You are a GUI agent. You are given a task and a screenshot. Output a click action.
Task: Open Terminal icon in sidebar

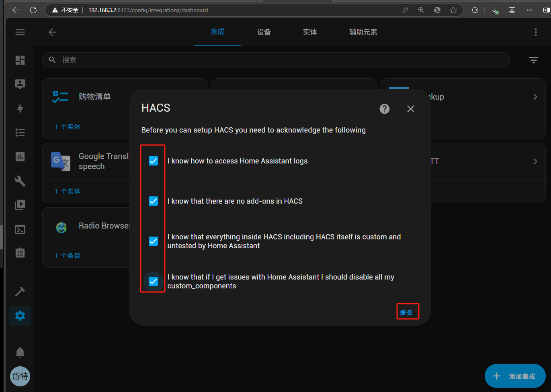20,229
